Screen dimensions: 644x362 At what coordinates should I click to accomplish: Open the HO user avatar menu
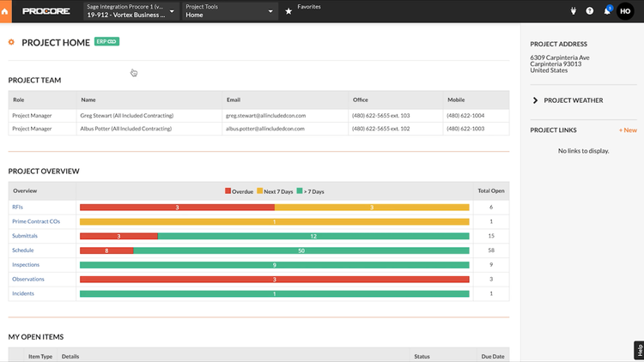pos(625,11)
